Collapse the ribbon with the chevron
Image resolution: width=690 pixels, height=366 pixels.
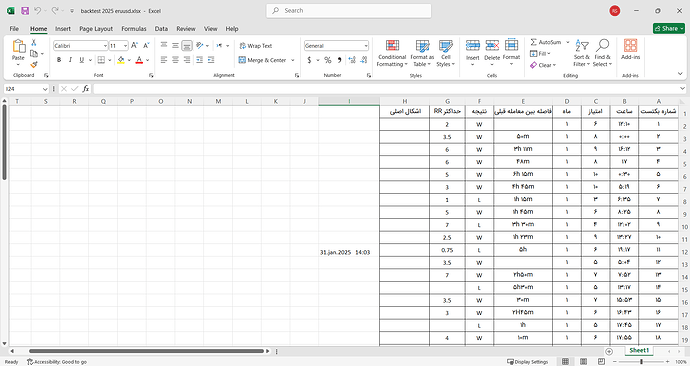click(680, 74)
